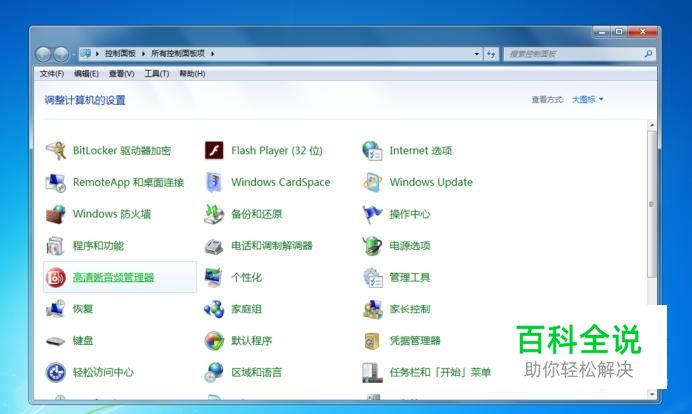Expand arrow before 控制面板 breadcrumb
The height and width of the screenshot is (414, 692).
coord(97,54)
